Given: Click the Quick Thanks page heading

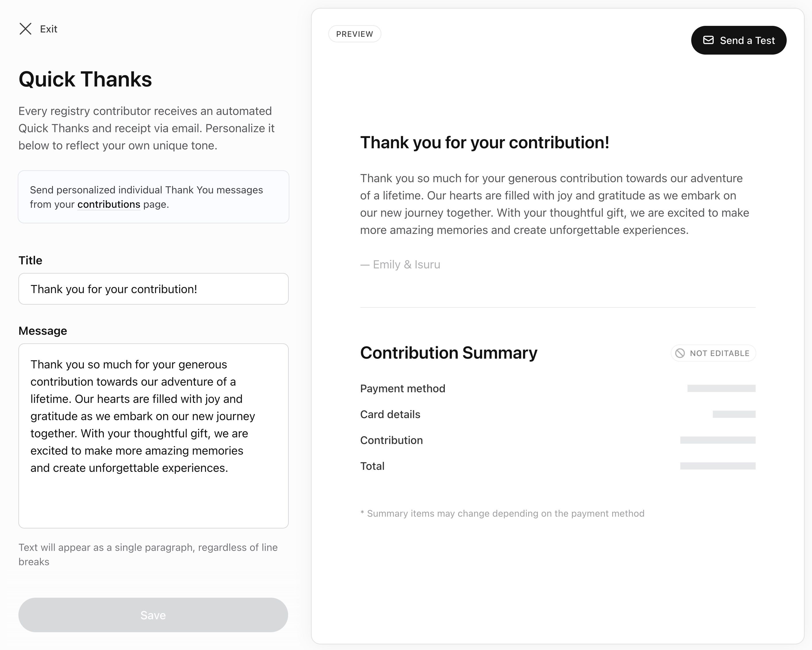Looking at the screenshot, I should (x=85, y=79).
